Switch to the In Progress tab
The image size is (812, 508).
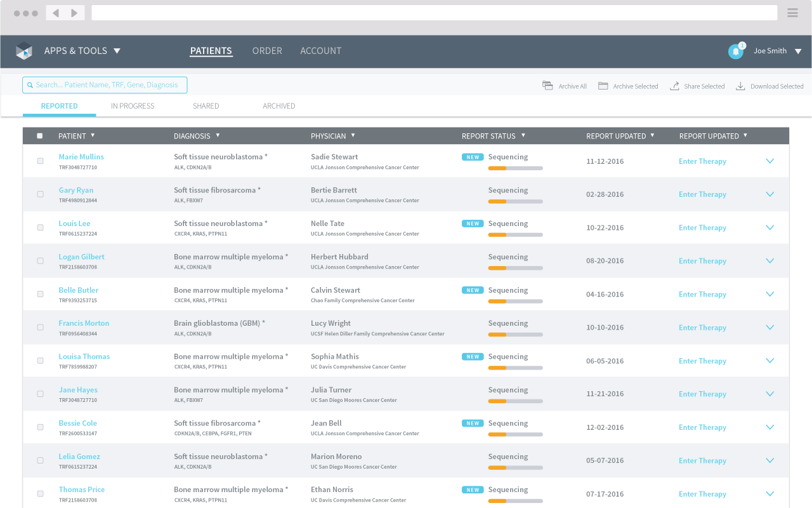(x=133, y=106)
